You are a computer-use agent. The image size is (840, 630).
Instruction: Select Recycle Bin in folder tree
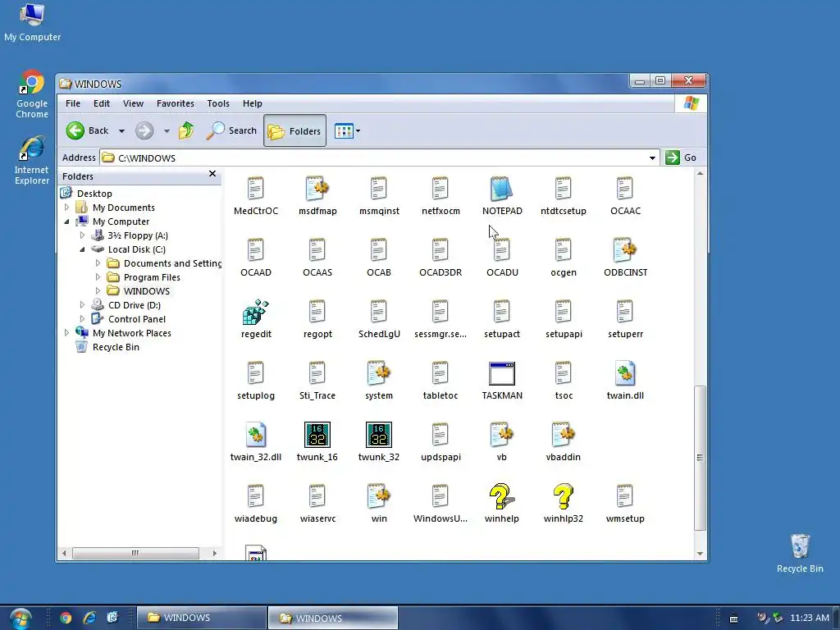(x=116, y=347)
